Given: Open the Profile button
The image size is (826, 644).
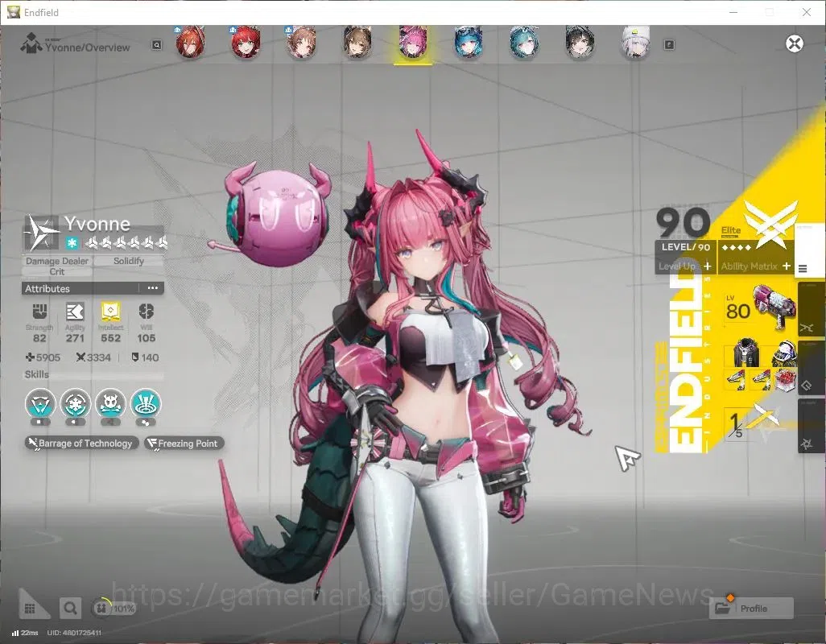Looking at the screenshot, I should [x=751, y=609].
